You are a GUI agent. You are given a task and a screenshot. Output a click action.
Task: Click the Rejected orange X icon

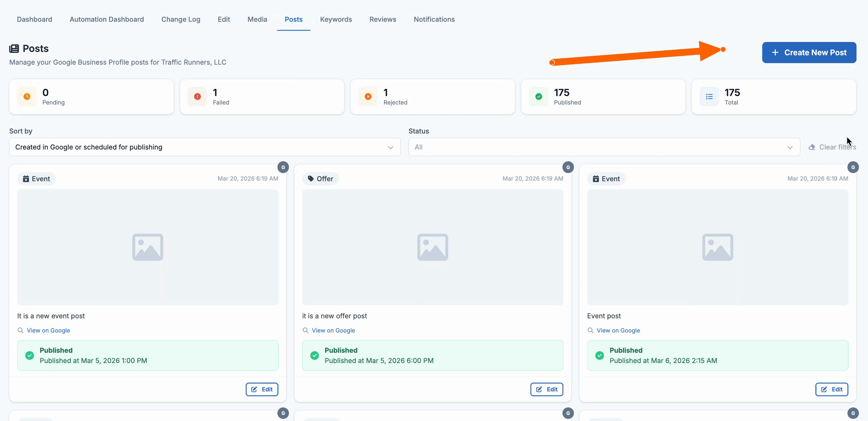(368, 97)
